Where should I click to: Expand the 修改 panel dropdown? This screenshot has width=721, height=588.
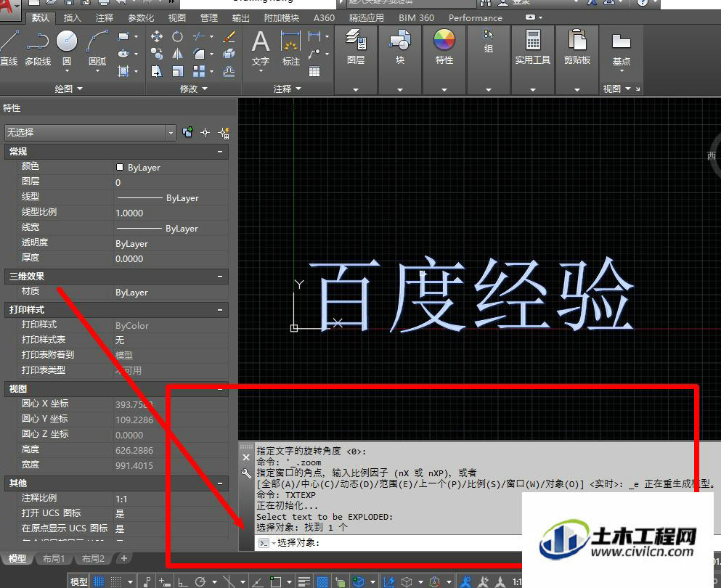pos(194,89)
